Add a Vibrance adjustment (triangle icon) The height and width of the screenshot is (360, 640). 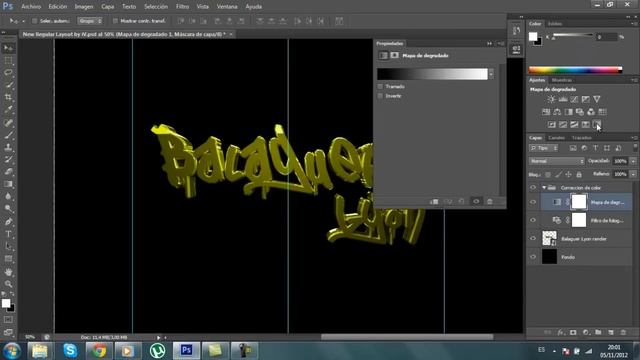click(x=597, y=99)
